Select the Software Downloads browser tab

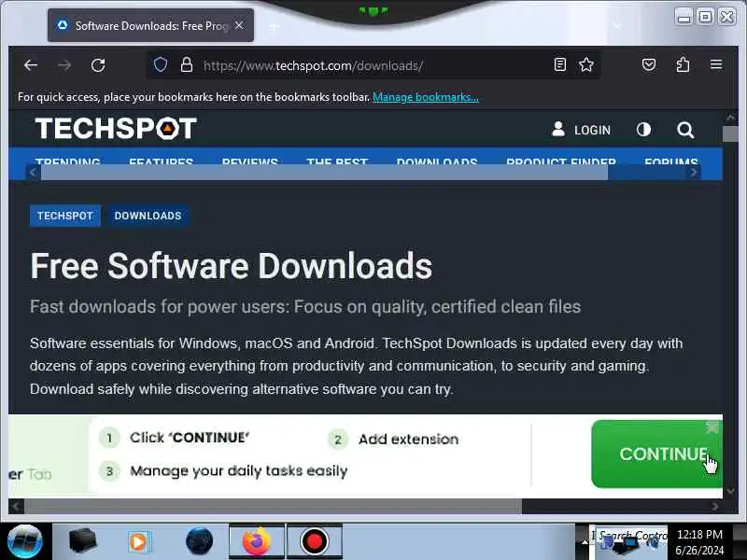point(150,25)
